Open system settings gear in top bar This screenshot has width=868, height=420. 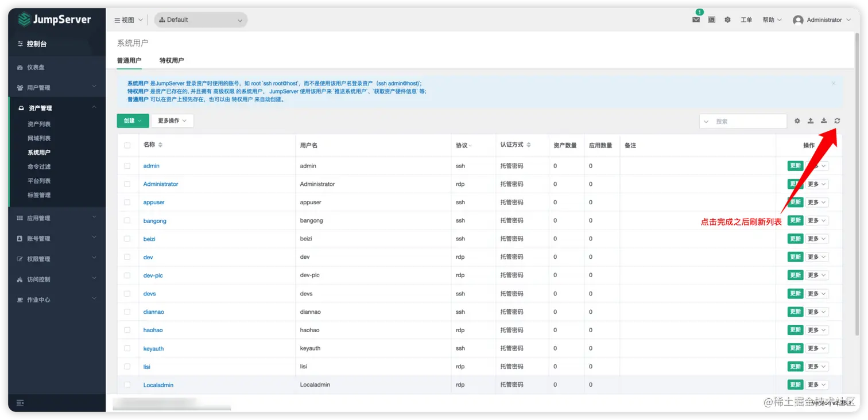[728, 20]
